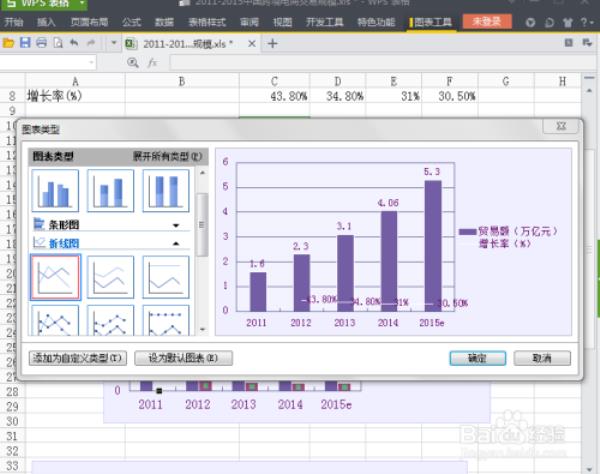Pick the 100% stacked line chart type
Viewport: 600px width, 474px height.
click(166, 277)
